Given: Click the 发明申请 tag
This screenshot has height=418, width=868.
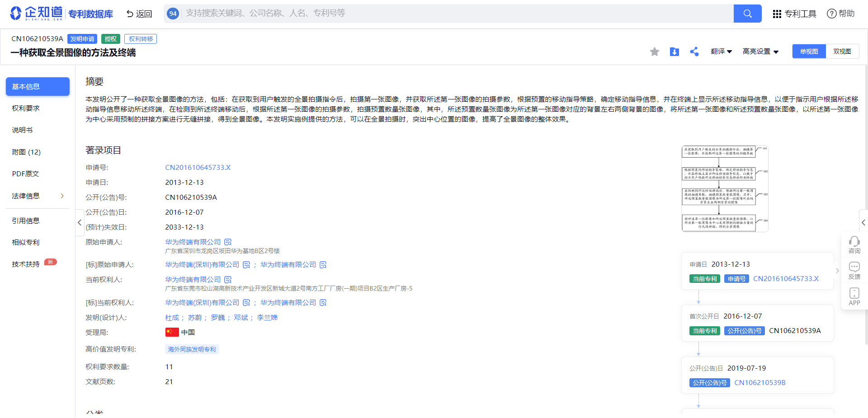Looking at the screenshot, I should (82, 39).
